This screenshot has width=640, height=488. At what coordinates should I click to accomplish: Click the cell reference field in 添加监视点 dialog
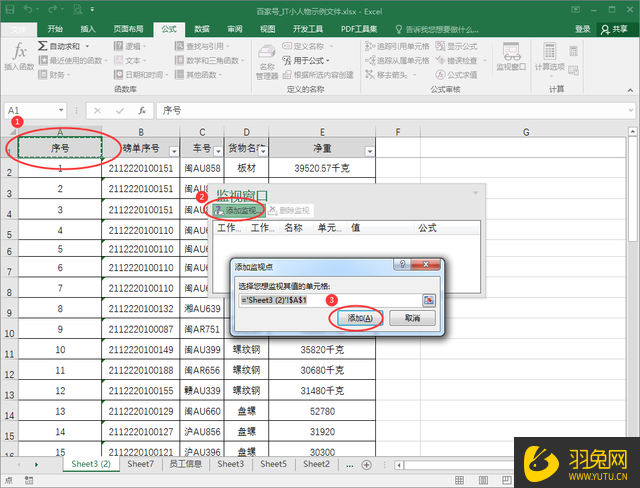click(330, 300)
